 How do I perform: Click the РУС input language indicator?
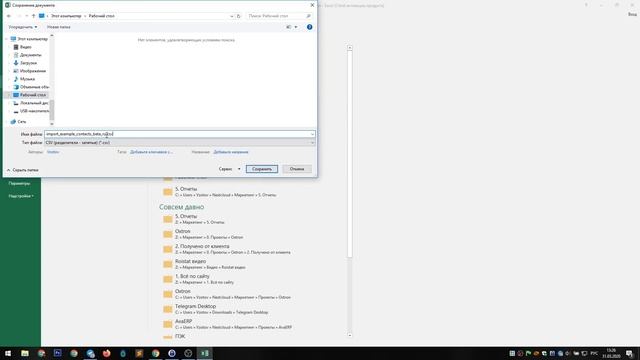pyautogui.click(x=594, y=353)
